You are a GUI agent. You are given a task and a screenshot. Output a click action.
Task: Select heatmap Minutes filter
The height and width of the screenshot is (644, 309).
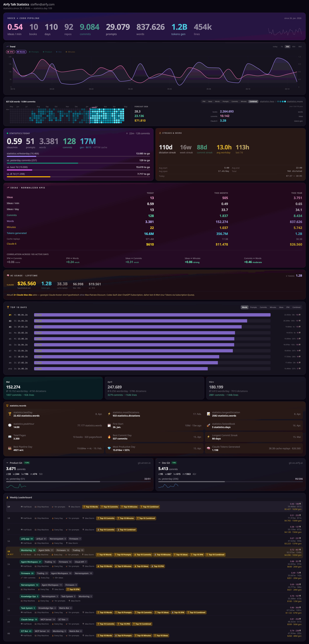[244, 102]
